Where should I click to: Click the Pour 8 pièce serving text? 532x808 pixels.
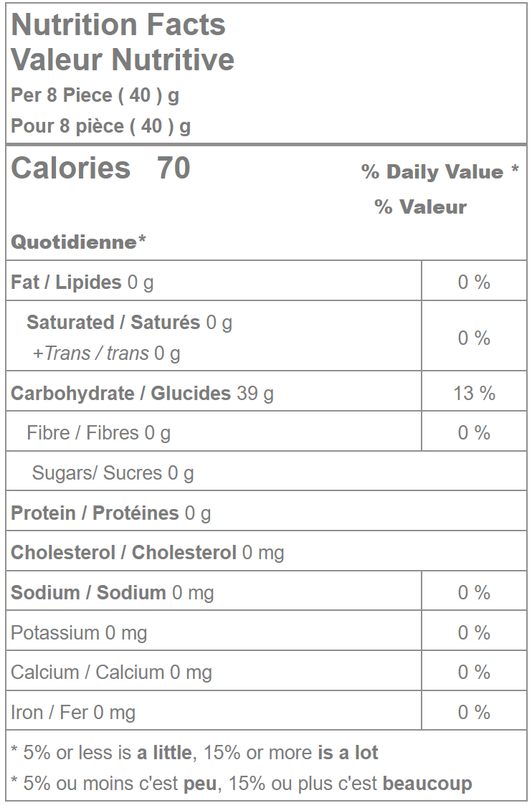pyautogui.click(x=100, y=127)
